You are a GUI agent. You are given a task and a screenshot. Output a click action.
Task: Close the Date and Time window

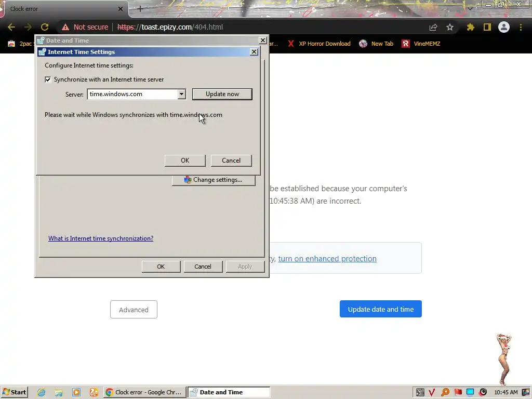point(262,41)
